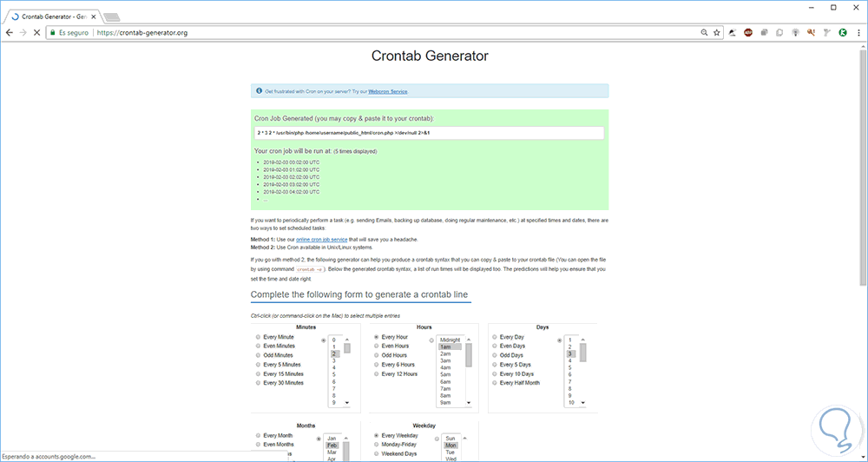Stop the page from loading

click(x=36, y=33)
